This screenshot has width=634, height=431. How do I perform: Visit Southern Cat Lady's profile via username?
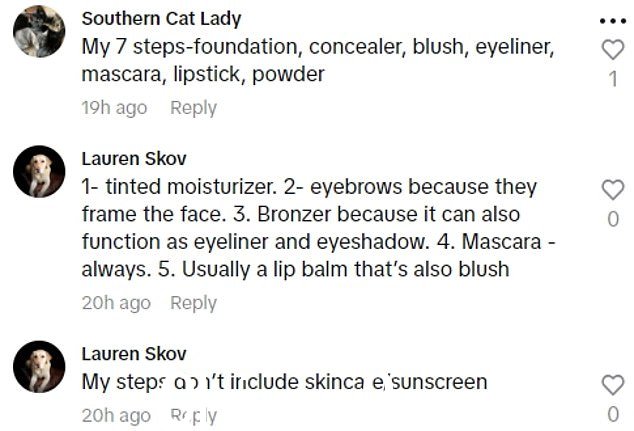(161, 19)
